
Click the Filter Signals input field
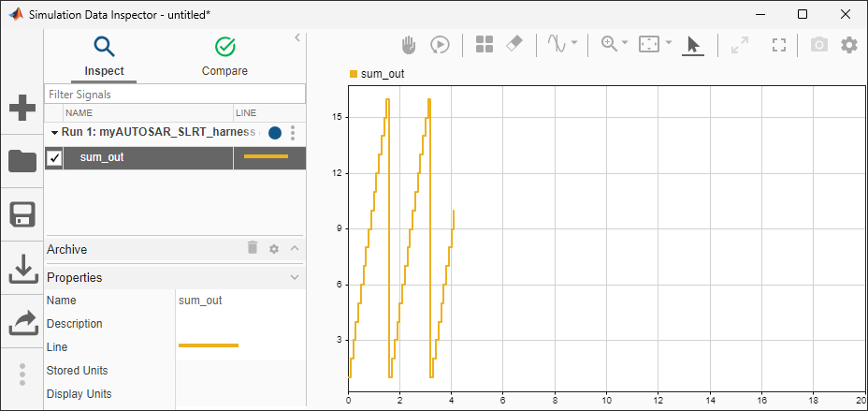pyautogui.click(x=175, y=95)
